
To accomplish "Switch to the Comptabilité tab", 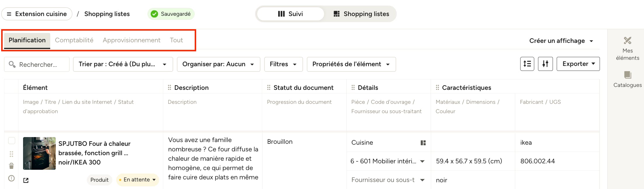I will pyautogui.click(x=74, y=40).
